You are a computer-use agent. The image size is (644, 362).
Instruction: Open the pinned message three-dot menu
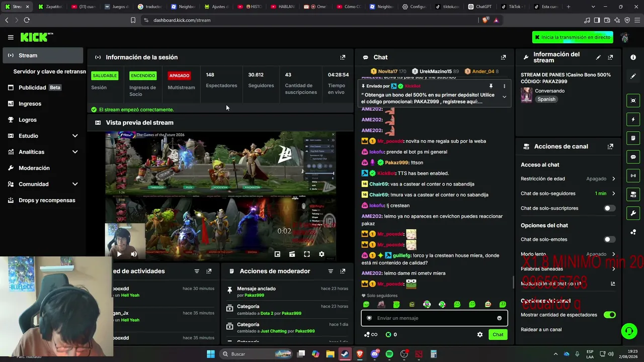(504, 86)
